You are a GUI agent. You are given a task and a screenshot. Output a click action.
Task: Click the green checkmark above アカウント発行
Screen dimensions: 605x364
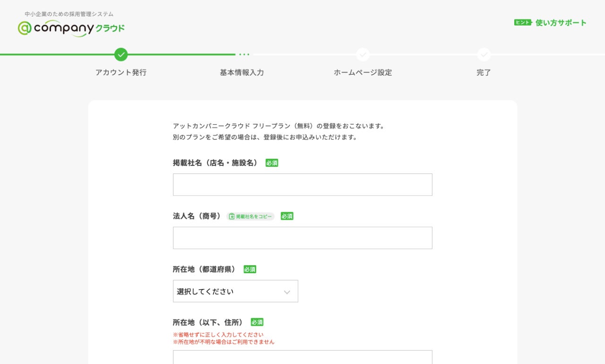tap(121, 55)
